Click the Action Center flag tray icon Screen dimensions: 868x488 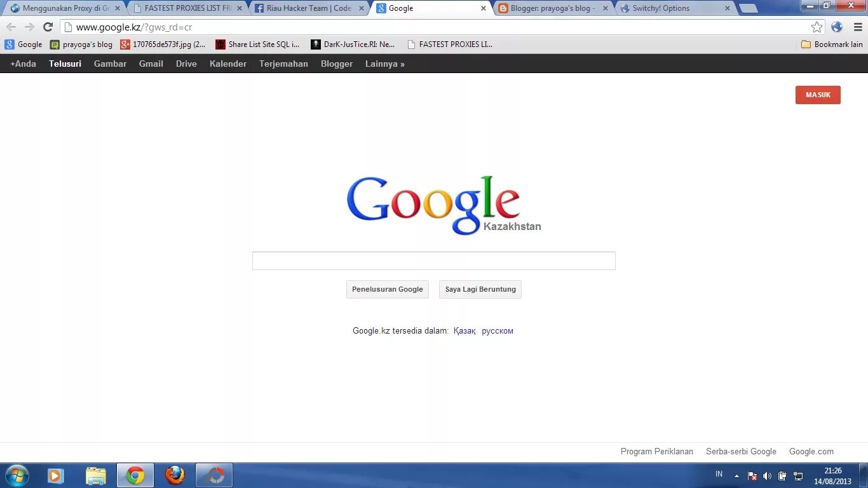(x=752, y=475)
